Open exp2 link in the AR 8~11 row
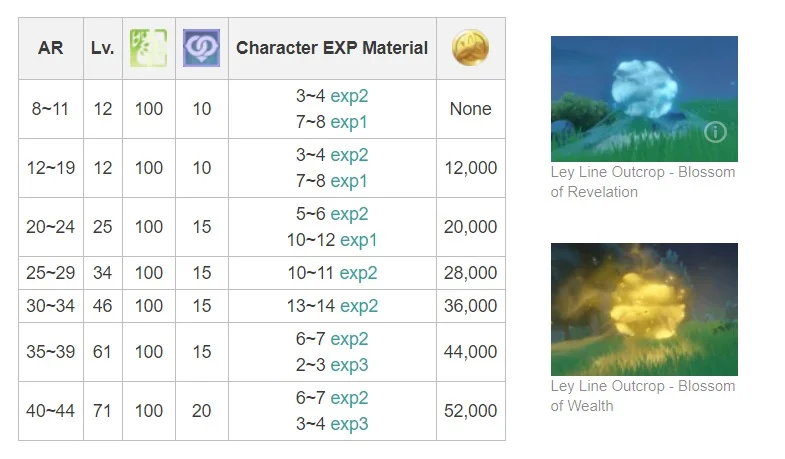The width and height of the screenshot is (785, 459). (x=349, y=95)
